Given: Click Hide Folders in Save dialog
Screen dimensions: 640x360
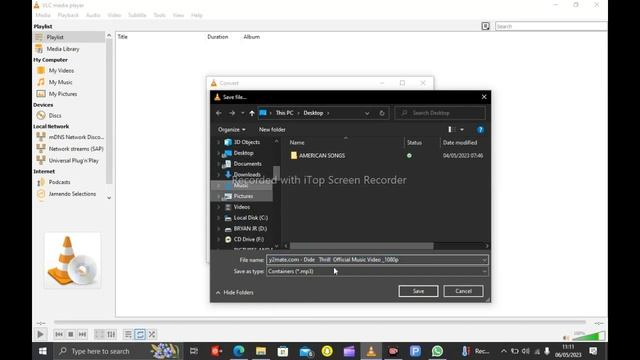Looking at the screenshot, I should coord(235,293).
